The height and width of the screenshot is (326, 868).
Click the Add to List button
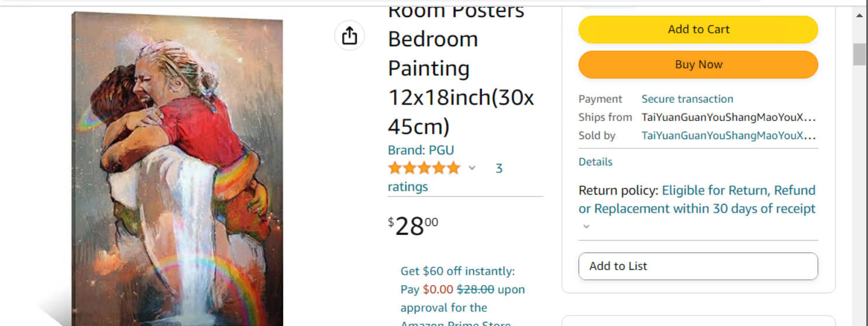point(698,266)
